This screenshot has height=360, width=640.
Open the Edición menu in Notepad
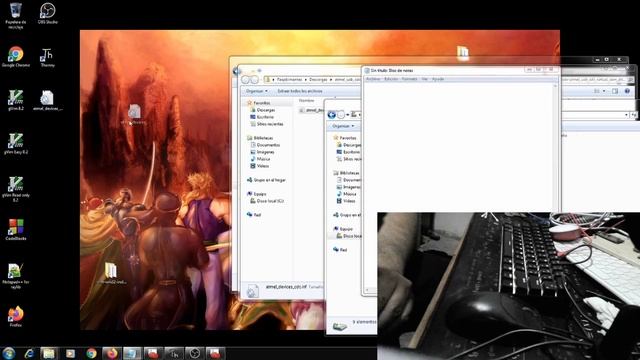(x=391, y=79)
